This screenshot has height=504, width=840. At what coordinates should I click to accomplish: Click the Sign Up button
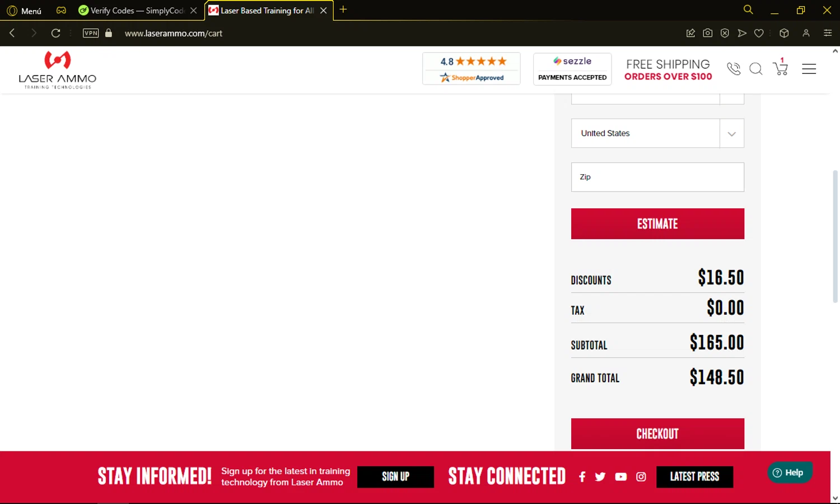pyautogui.click(x=395, y=477)
